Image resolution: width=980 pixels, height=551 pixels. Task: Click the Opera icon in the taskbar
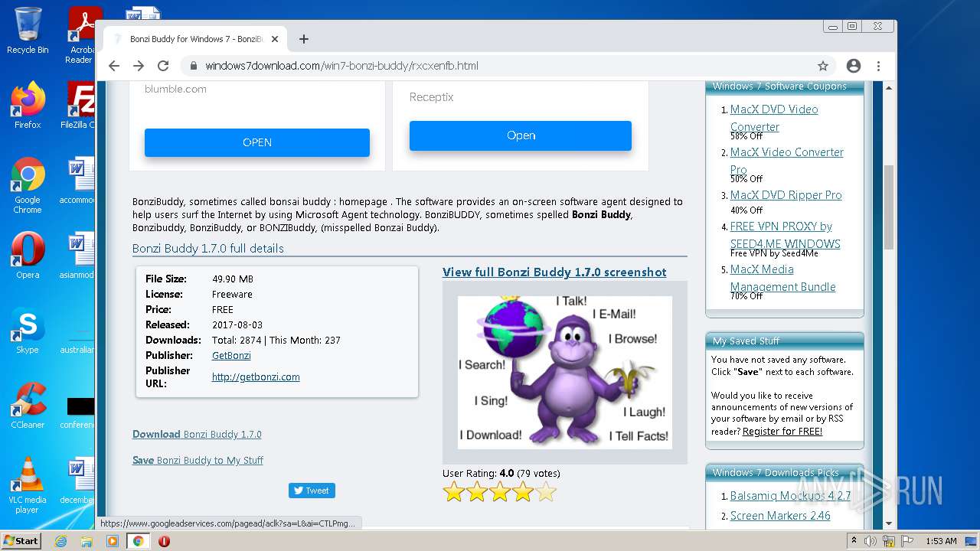pyautogui.click(x=164, y=541)
